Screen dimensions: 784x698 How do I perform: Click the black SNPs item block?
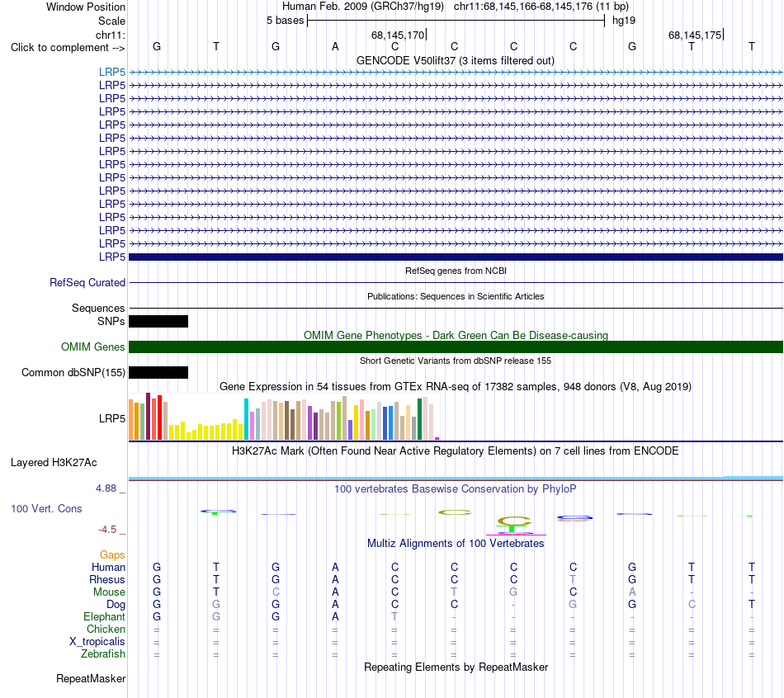pos(158,322)
